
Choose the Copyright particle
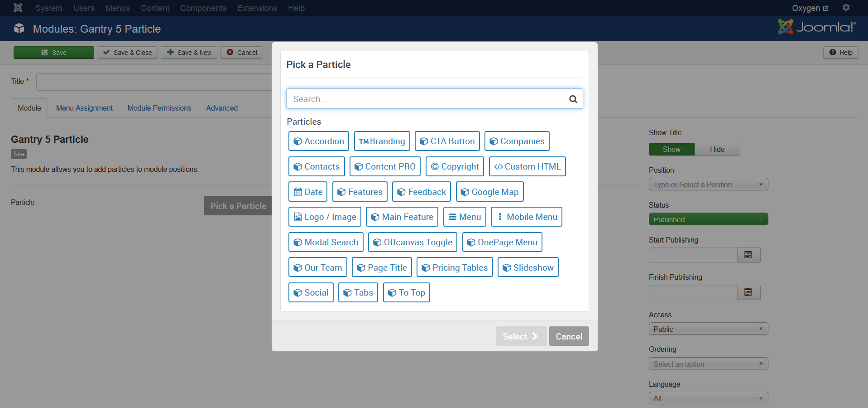click(455, 166)
